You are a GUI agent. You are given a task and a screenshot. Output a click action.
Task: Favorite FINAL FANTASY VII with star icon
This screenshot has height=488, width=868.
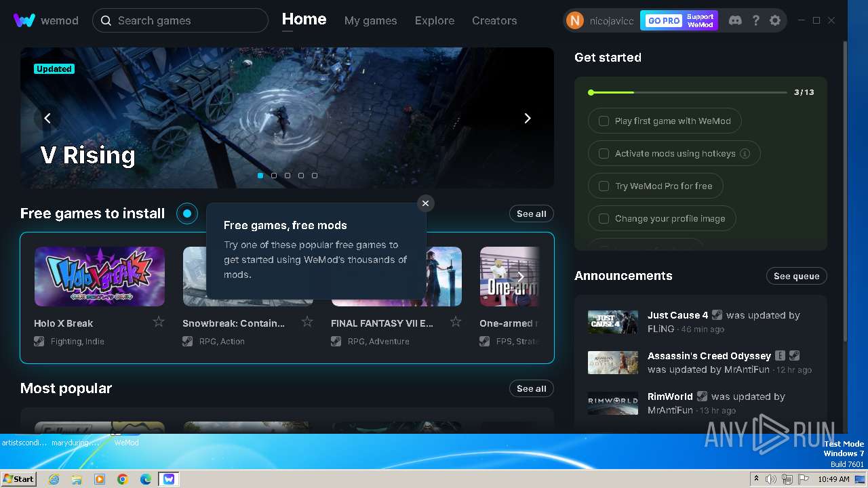pyautogui.click(x=456, y=322)
